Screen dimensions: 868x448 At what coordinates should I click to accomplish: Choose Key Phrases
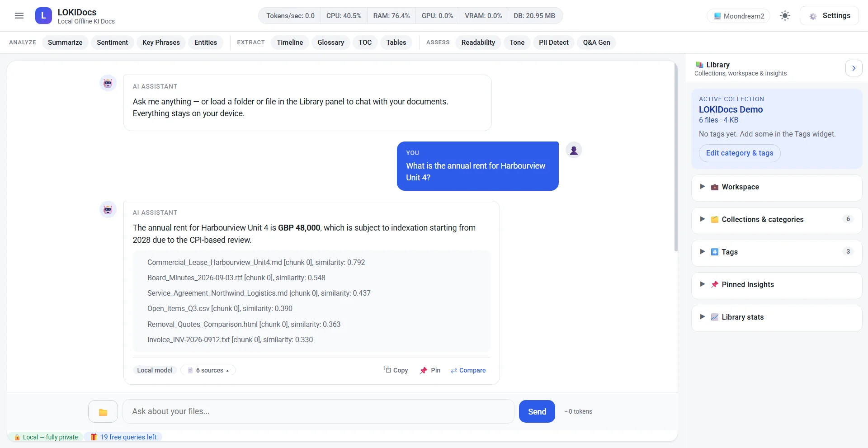pyautogui.click(x=161, y=42)
